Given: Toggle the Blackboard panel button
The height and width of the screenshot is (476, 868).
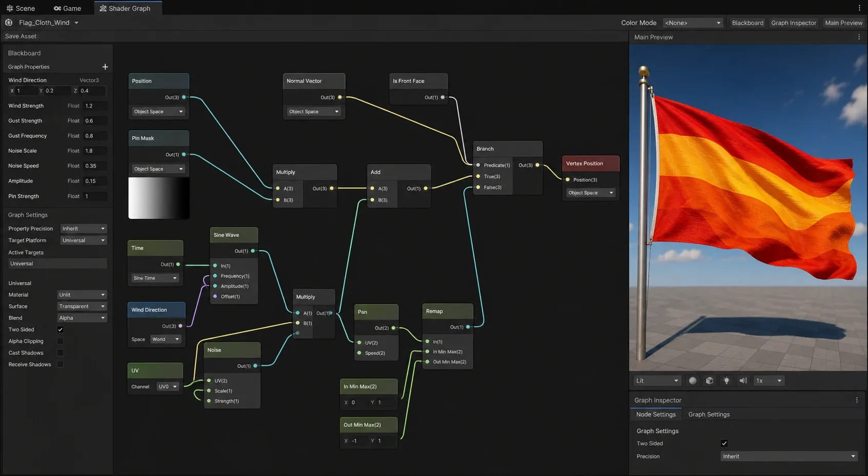Looking at the screenshot, I should click(748, 23).
